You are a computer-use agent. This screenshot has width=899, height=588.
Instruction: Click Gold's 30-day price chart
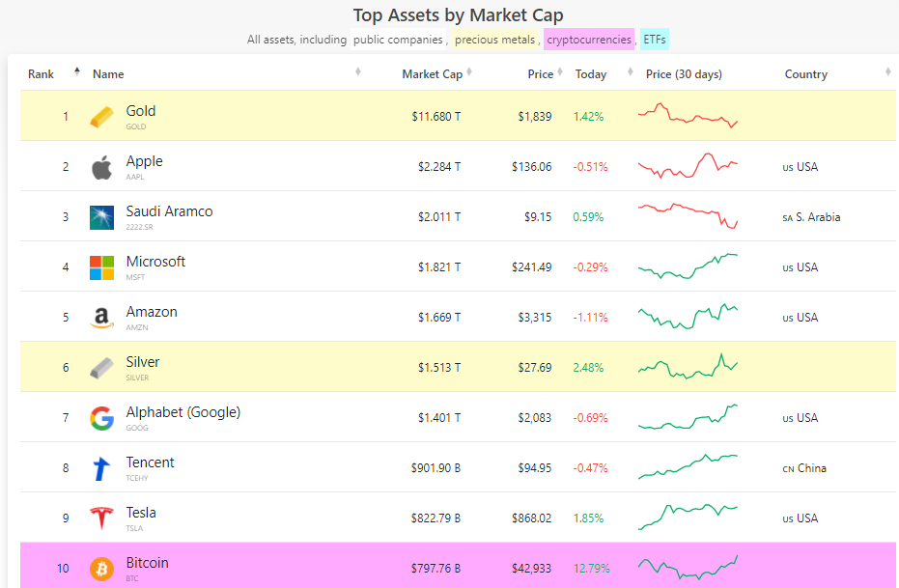coord(688,115)
